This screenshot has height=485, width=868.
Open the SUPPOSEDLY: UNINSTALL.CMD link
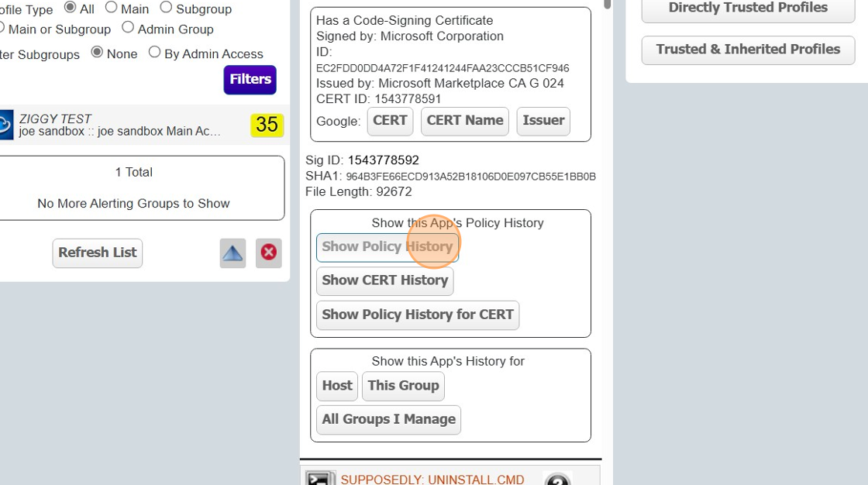[x=434, y=479]
